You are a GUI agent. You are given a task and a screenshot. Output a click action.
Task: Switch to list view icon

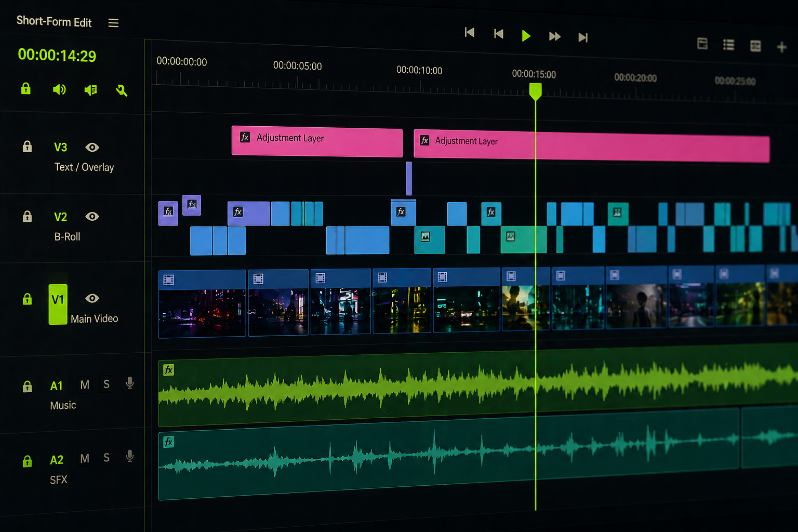click(x=729, y=45)
